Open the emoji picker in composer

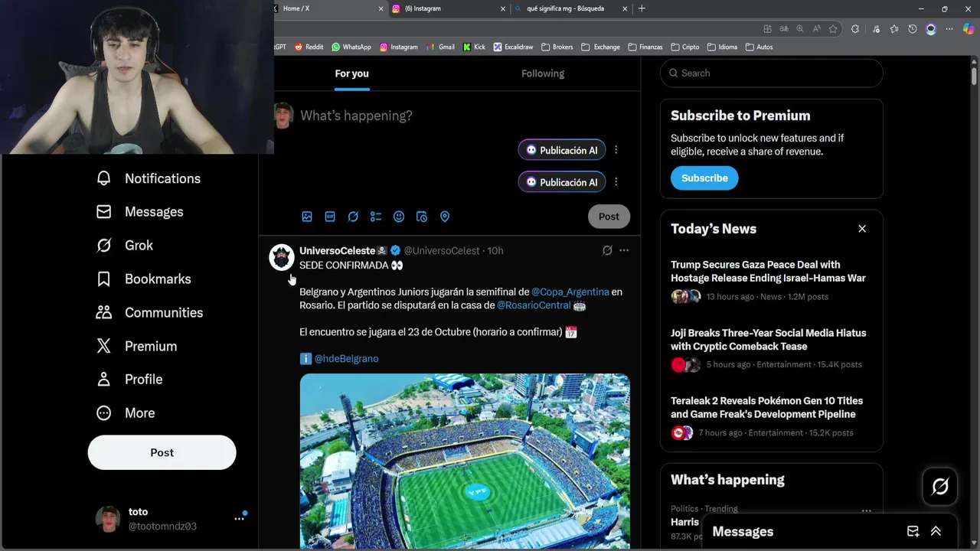399,217
